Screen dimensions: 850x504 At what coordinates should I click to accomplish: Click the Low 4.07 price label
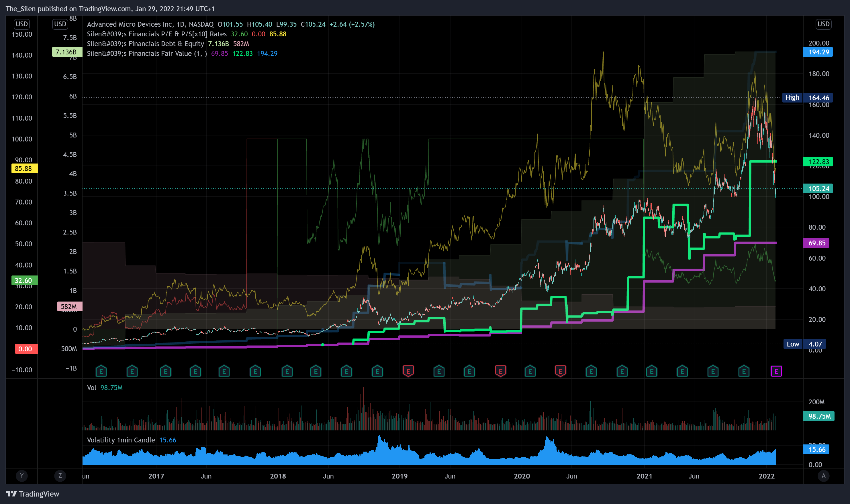(x=805, y=344)
